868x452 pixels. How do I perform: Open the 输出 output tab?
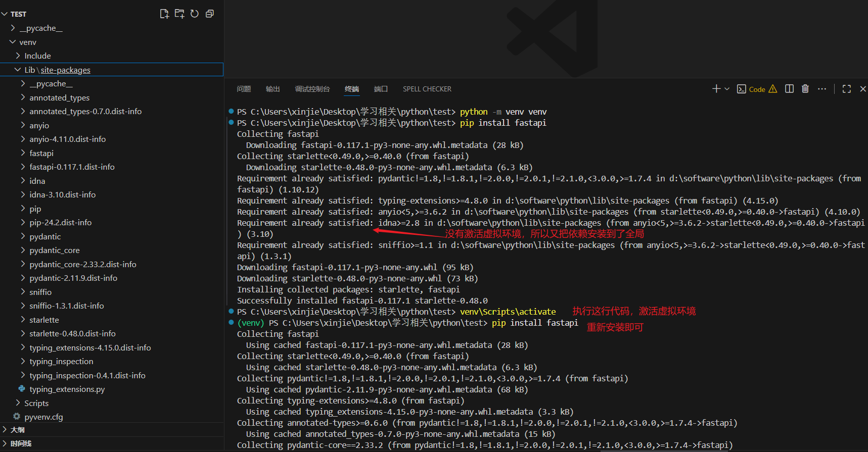click(272, 89)
